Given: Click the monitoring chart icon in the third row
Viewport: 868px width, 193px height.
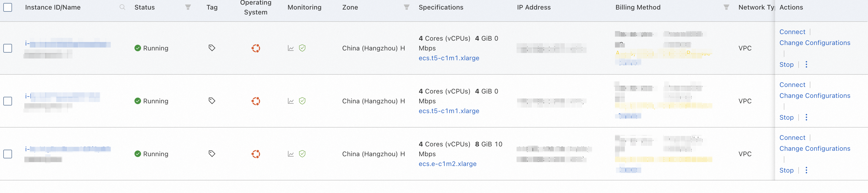Looking at the screenshot, I should [291, 154].
